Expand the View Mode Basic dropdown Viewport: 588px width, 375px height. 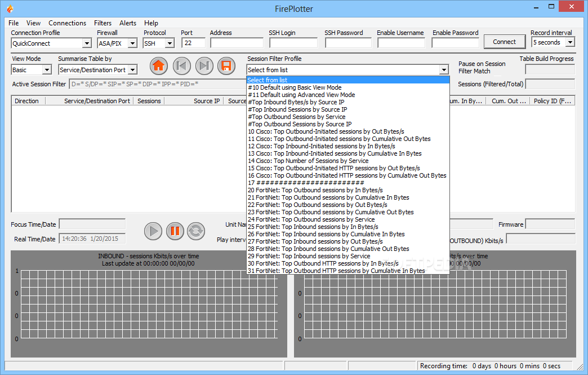pyautogui.click(x=47, y=70)
